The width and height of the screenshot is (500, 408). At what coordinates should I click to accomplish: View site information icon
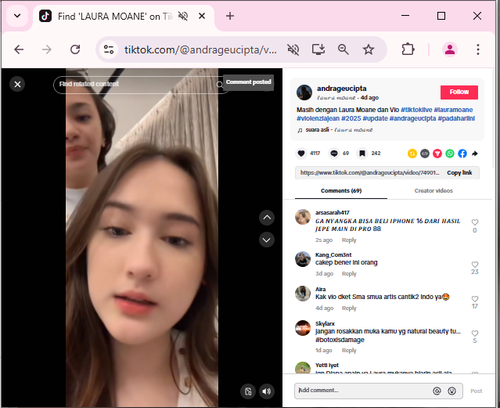coord(109,50)
